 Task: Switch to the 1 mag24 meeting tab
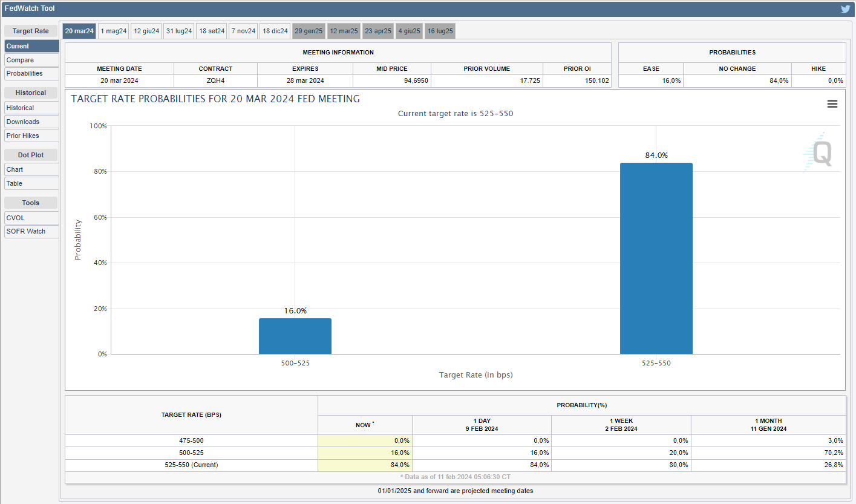pyautogui.click(x=114, y=31)
